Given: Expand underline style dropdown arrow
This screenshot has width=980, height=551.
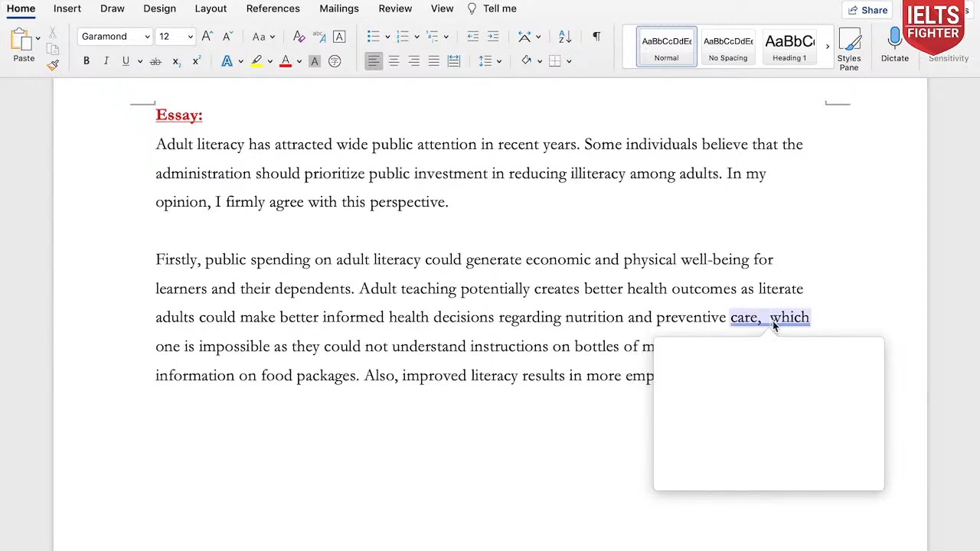Looking at the screenshot, I should [x=139, y=61].
